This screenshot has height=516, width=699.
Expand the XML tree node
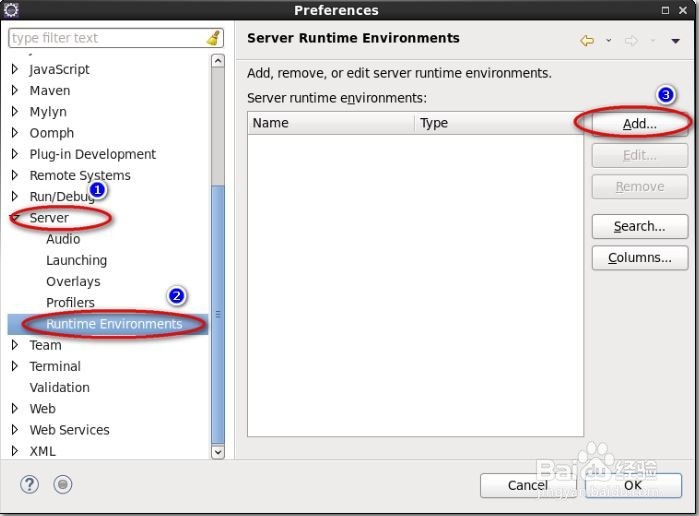(x=15, y=451)
